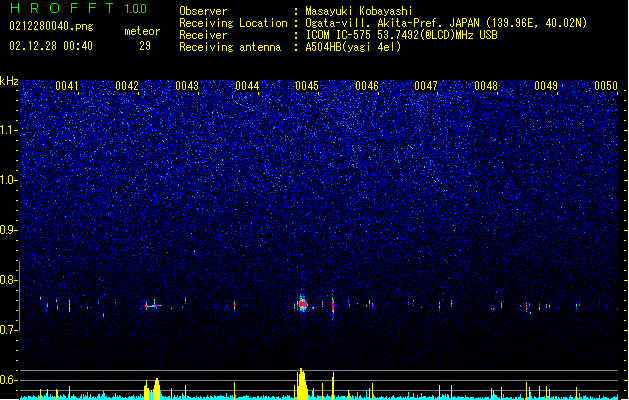Screen dimensions: 629x400
Task: Click the timestamp 02.12.28 00:40
Action: click(51, 46)
